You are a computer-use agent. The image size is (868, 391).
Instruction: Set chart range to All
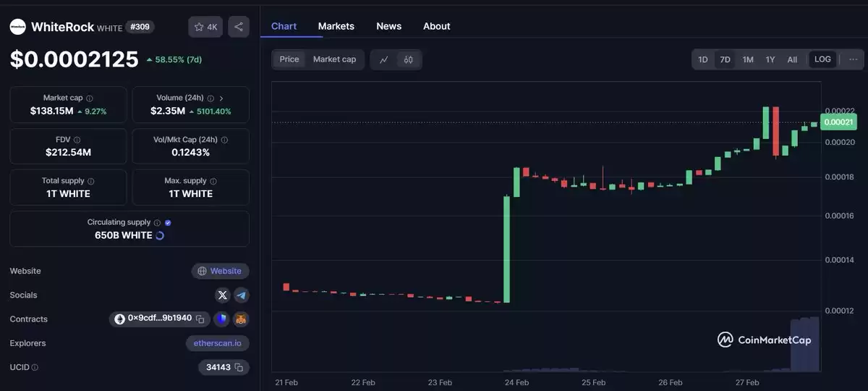(x=793, y=59)
